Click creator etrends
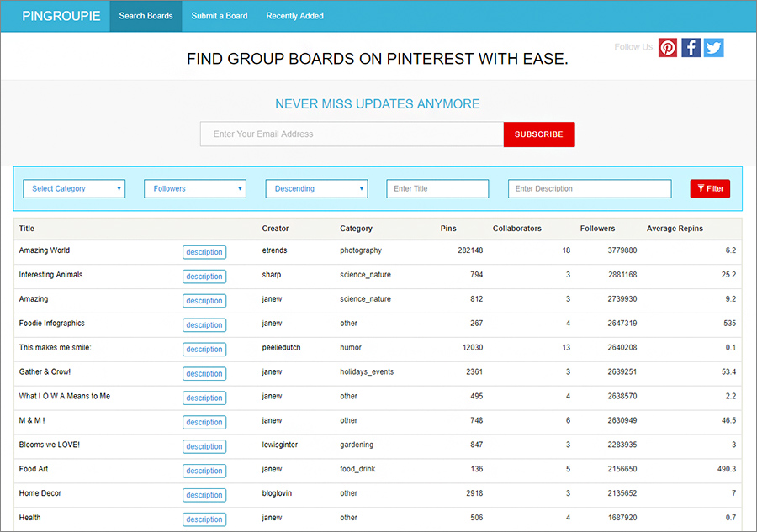The height and width of the screenshot is (532, 757). 274,250
